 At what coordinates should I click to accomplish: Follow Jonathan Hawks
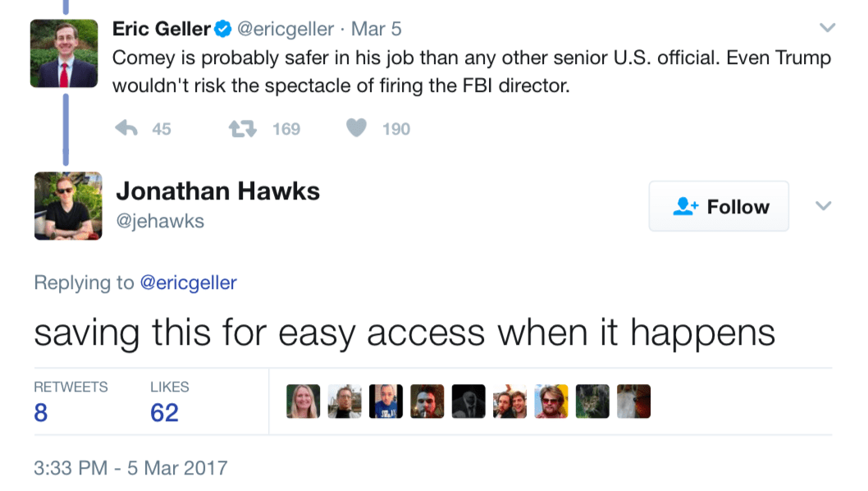[x=719, y=206]
